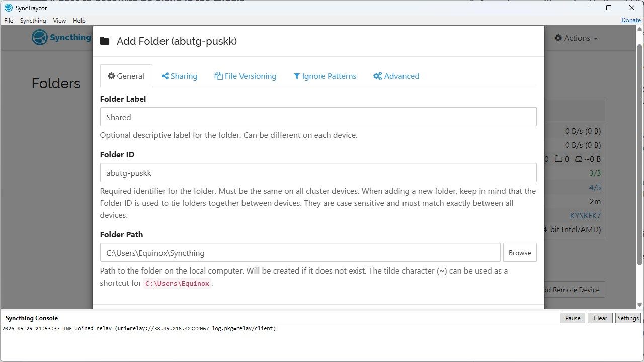Click the Add Remote Device button behind dialog

tap(575, 290)
